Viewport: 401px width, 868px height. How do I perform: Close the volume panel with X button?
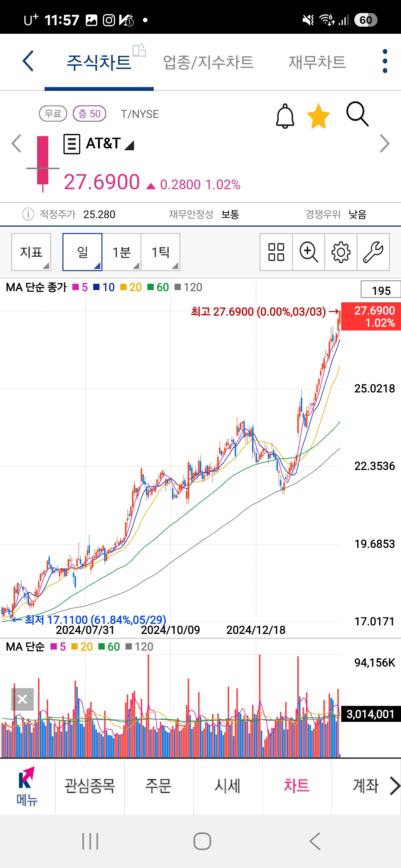click(22, 699)
